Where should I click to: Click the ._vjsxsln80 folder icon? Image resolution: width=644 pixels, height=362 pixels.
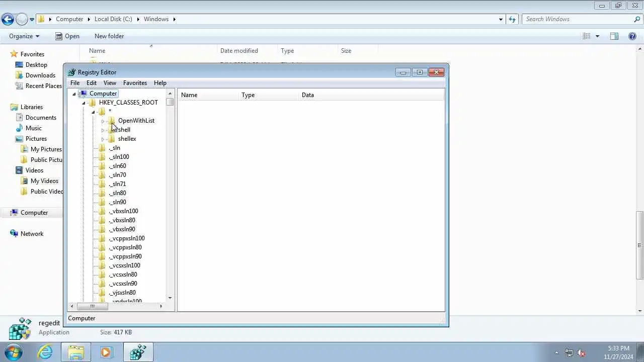pyautogui.click(x=102, y=293)
